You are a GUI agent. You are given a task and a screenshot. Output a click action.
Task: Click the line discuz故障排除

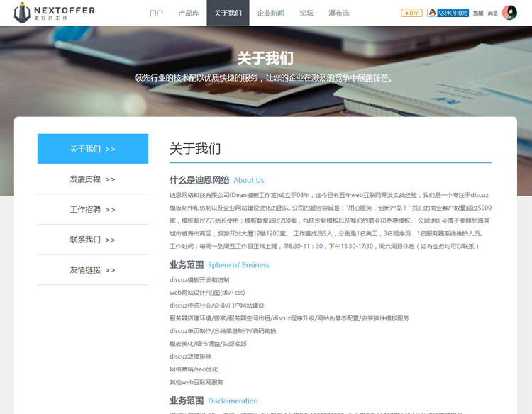point(190,357)
